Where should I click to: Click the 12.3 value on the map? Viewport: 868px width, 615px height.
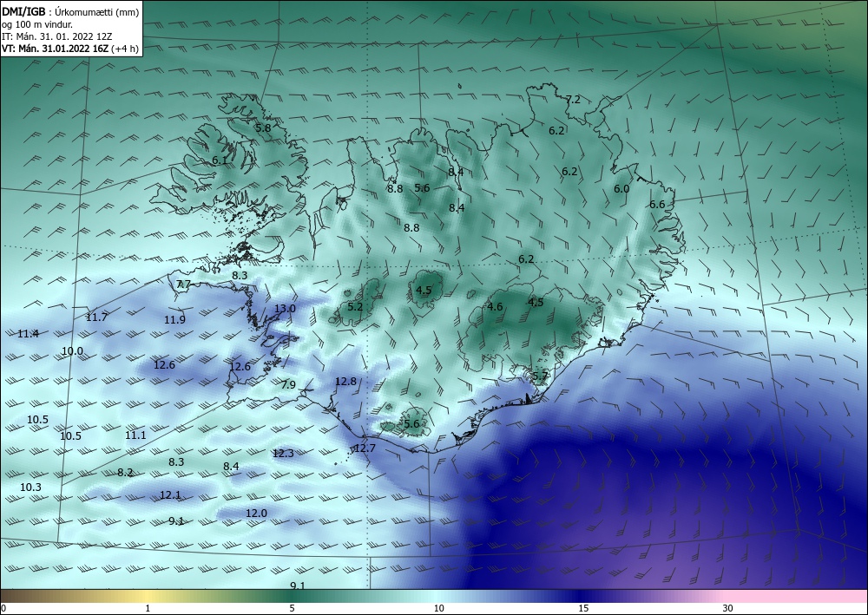(283, 454)
